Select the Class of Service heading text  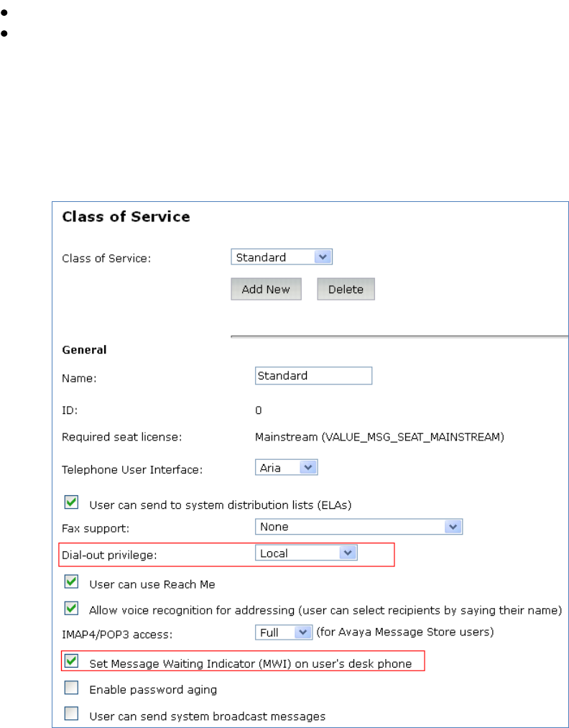(x=126, y=217)
